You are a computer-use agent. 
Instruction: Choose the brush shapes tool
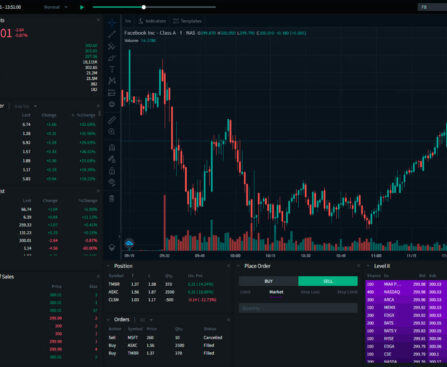(x=112, y=58)
